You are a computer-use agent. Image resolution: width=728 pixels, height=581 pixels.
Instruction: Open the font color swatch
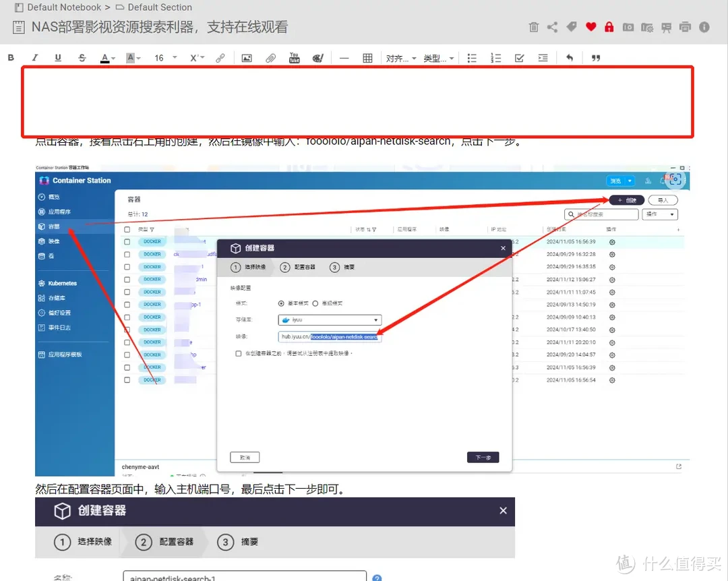pos(106,57)
